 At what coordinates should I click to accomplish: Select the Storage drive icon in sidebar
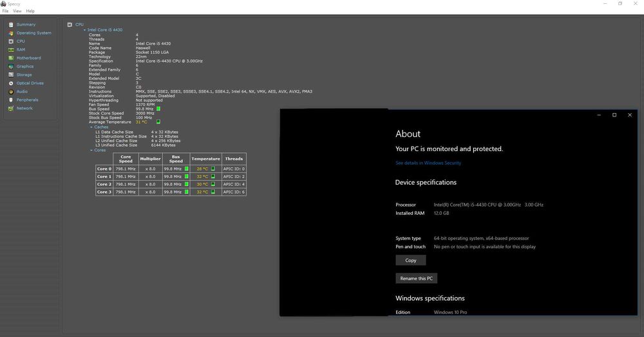pyautogui.click(x=11, y=75)
